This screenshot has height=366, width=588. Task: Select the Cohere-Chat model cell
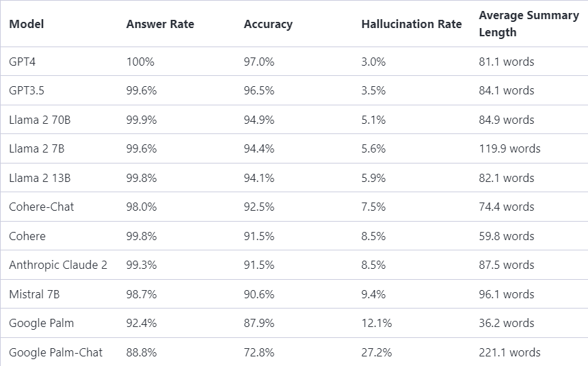click(41, 207)
